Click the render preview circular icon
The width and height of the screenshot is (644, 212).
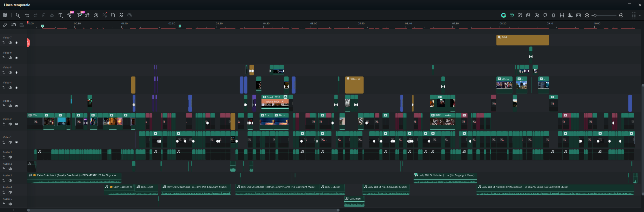click(537, 15)
